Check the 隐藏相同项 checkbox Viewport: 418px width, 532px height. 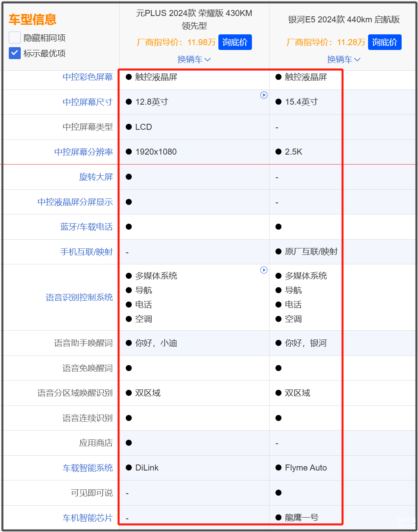(15, 38)
